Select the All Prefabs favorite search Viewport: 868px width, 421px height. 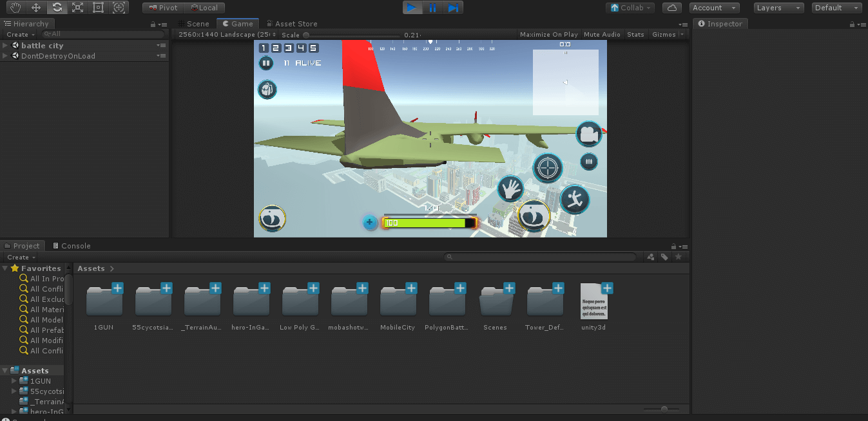click(x=43, y=330)
